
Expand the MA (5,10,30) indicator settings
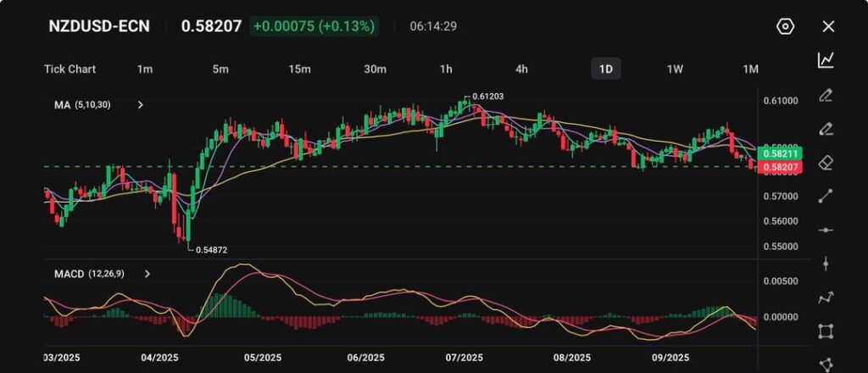(141, 105)
